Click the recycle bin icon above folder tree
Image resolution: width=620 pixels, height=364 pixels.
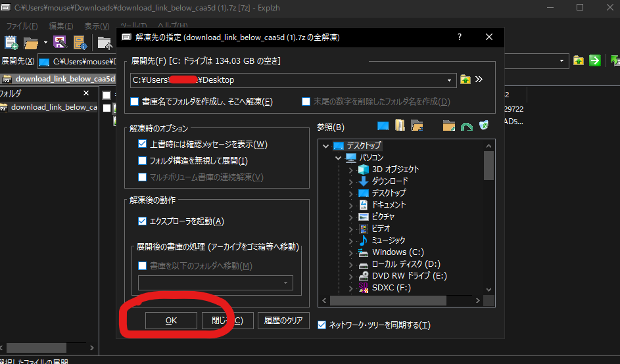pyautogui.click(x=484, y=125)
